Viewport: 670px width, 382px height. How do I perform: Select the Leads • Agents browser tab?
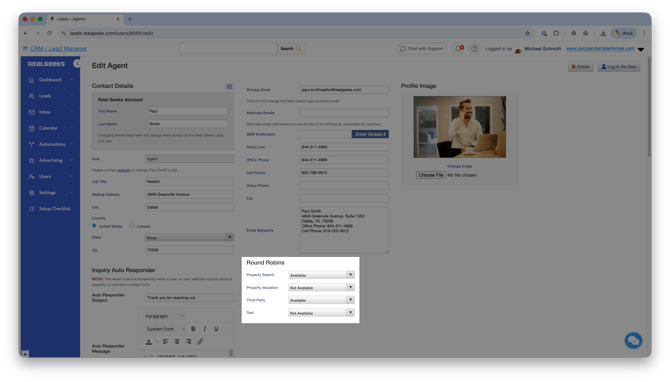(x=85, y=19)
